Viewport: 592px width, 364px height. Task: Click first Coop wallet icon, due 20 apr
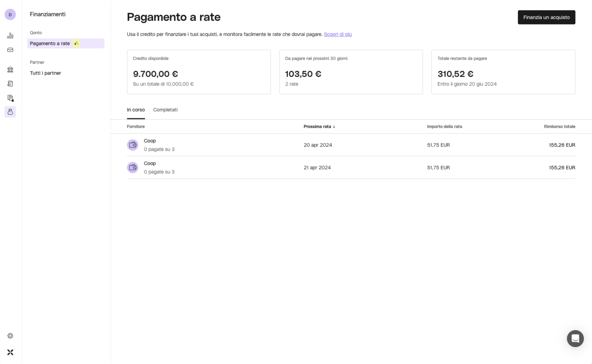point(133,145)
